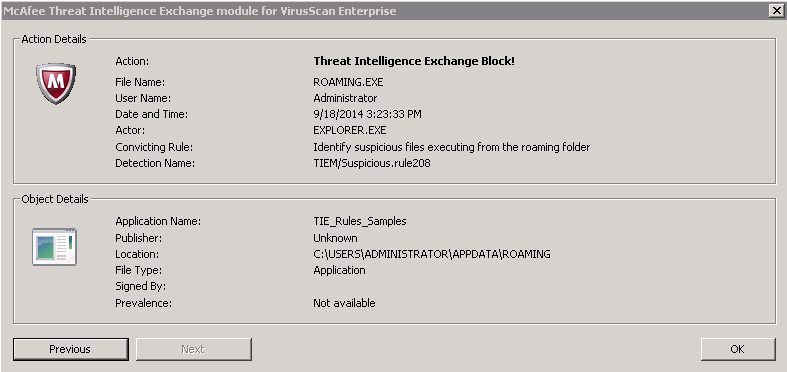Screen dimensions: 787x372
Task: Click the McAfee red shield icon
Action: [x=56, y=83]
